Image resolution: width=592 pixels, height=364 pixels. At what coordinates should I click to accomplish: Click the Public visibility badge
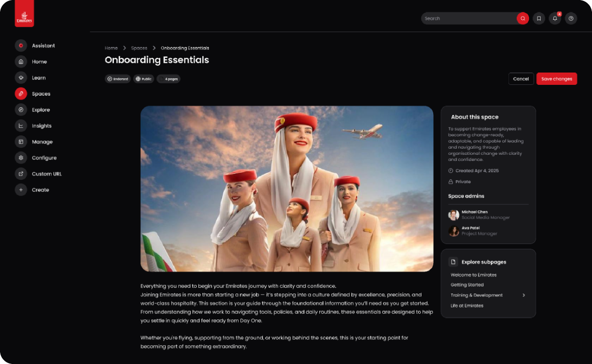click(144, 79)
